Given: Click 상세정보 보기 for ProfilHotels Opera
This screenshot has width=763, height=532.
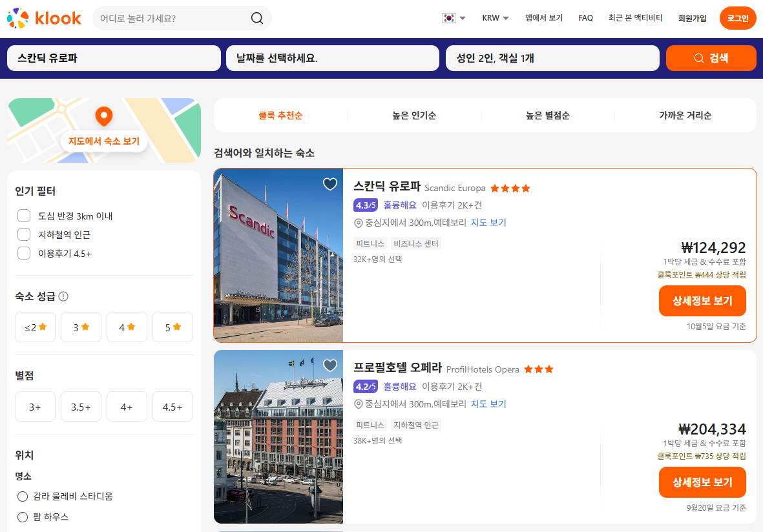Looking at the screenshot, I should tap(702, 482).
